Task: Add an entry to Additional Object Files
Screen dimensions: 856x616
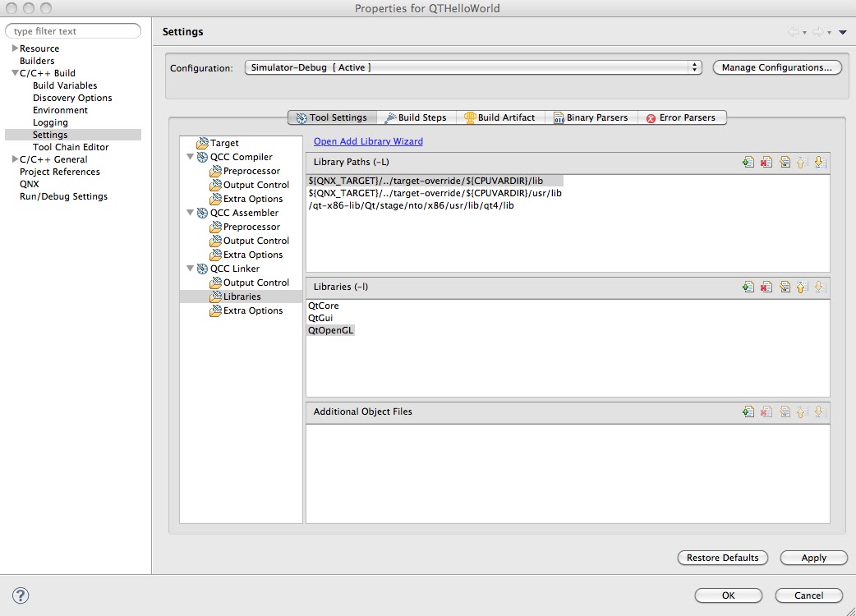Action: 748,412
